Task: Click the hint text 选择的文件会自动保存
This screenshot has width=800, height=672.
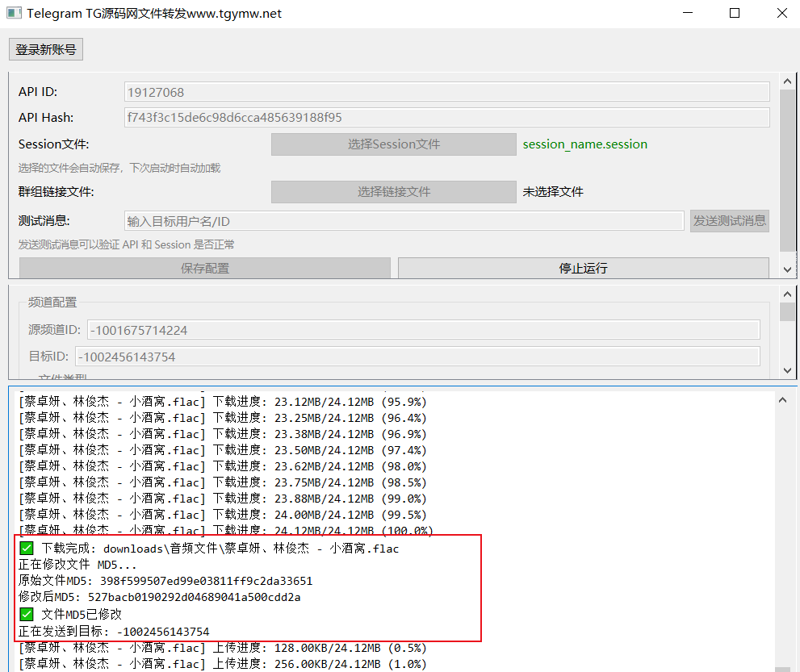Action: 119,168
